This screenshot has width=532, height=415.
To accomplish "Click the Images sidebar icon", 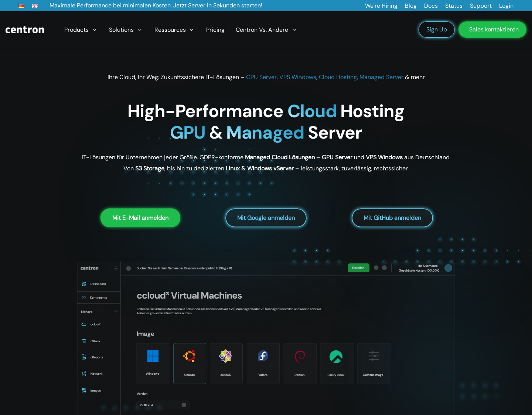I will [x=84, y=390].
